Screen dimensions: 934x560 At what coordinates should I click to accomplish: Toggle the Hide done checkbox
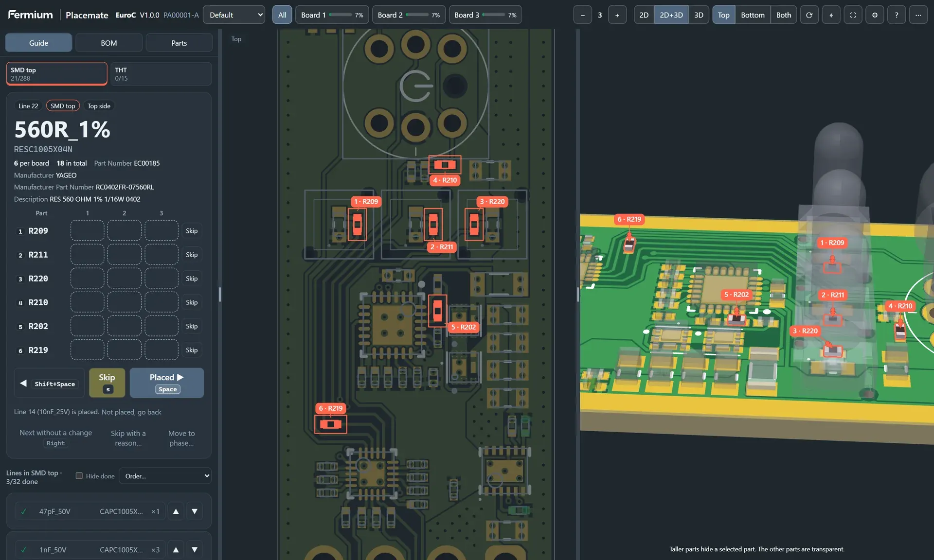(79, 476)
